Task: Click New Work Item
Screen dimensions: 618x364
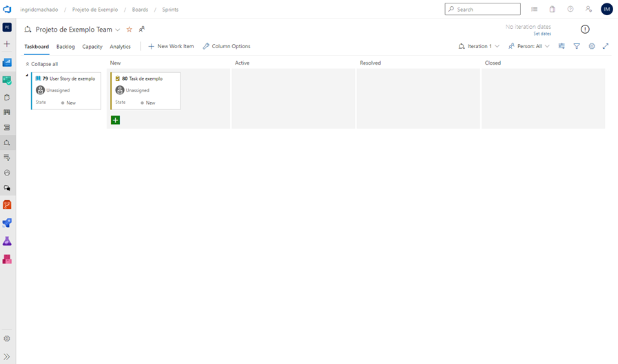Action: click(171, 46)
